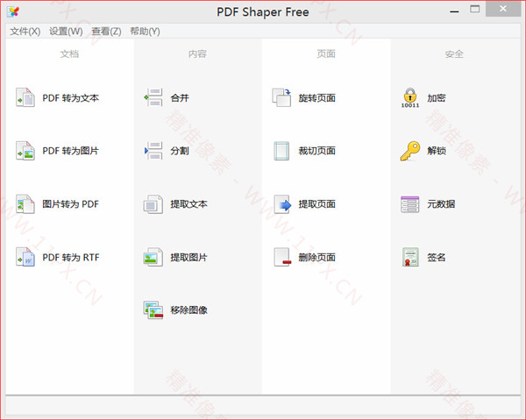
Task: Open the 设置(W) menu
Action: (66, 32)
